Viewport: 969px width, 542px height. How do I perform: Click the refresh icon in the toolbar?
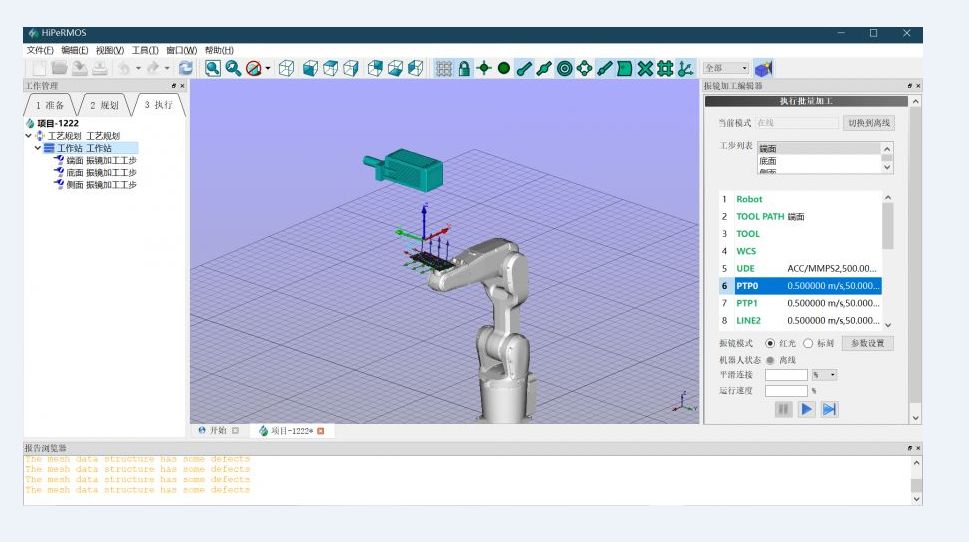pyautogui.click(x=185, y=68)
